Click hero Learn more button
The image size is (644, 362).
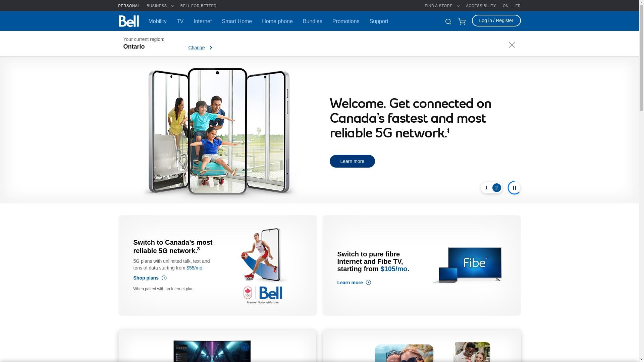click(352, 161)
